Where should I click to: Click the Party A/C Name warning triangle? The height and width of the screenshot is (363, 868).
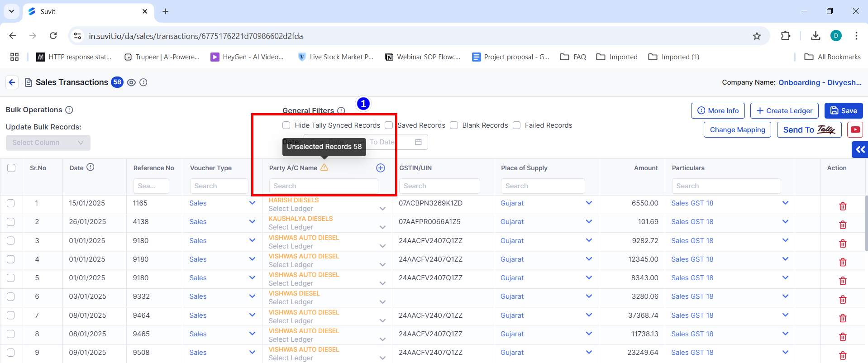(324, 167)
